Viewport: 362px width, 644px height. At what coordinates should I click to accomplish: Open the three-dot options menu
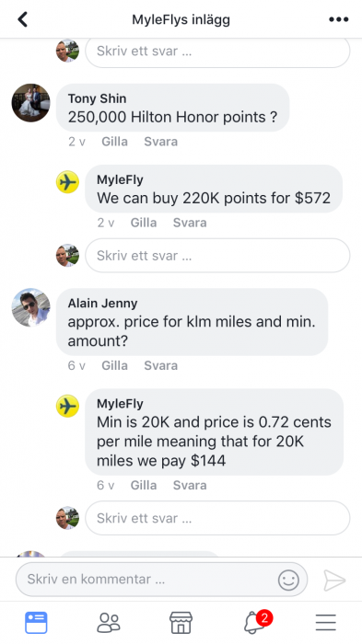[339, 19]
